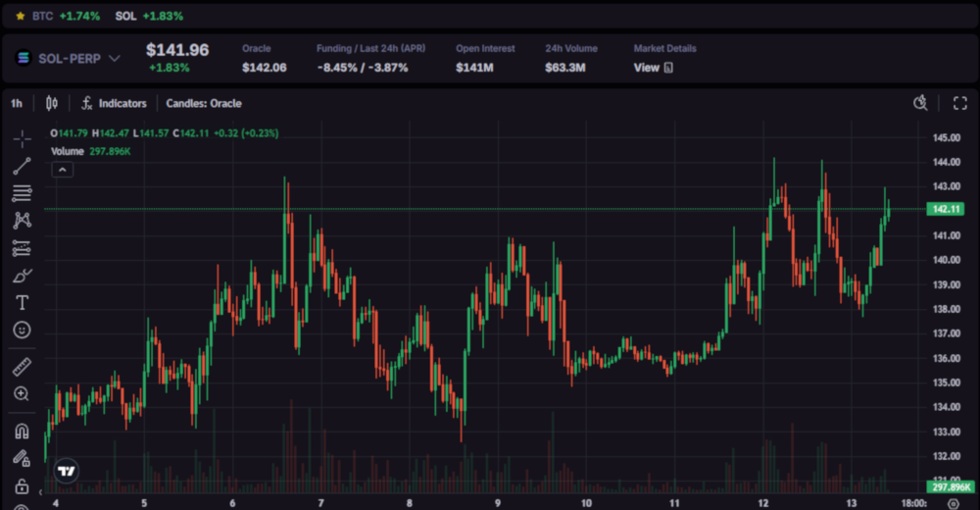Select the ruler measure tool
The image size is (980, 510).
(22, 367)
